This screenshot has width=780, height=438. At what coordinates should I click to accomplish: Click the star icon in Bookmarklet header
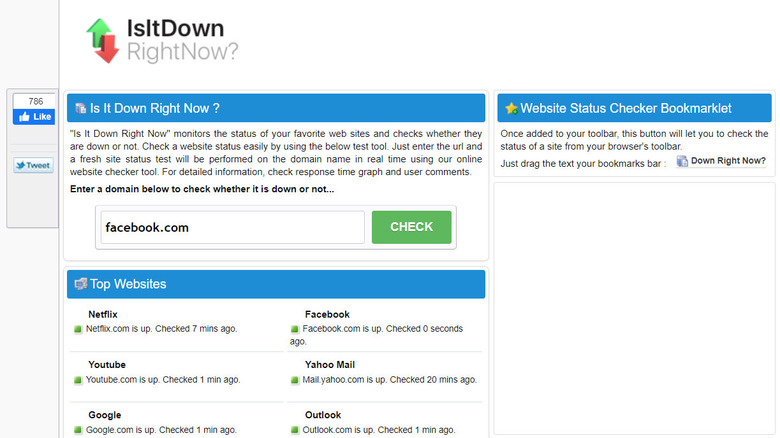(511, 108)
